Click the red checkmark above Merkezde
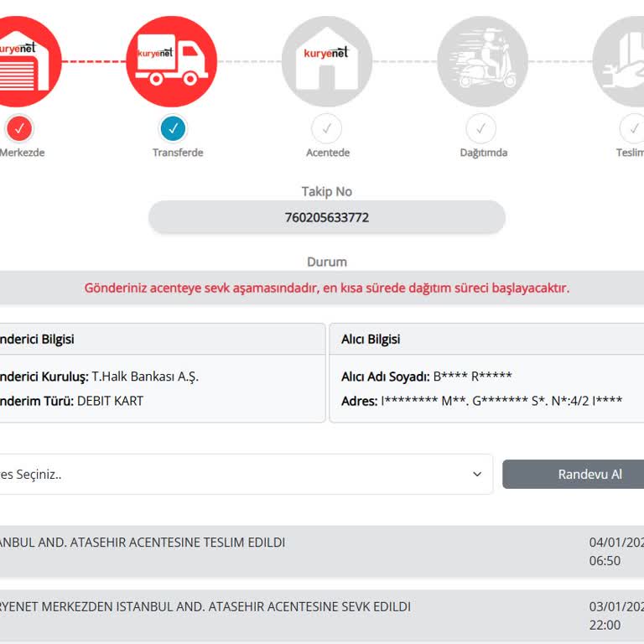This screenshot has width=644, height=644. tap(19, 128)
